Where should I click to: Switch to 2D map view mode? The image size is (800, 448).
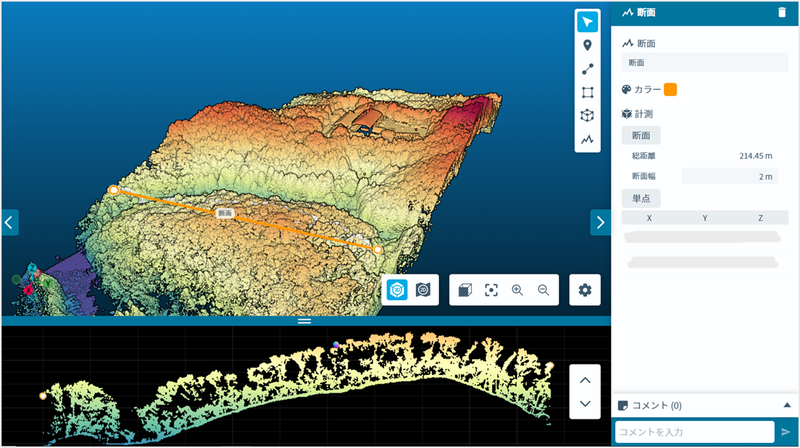click(423, 290)
